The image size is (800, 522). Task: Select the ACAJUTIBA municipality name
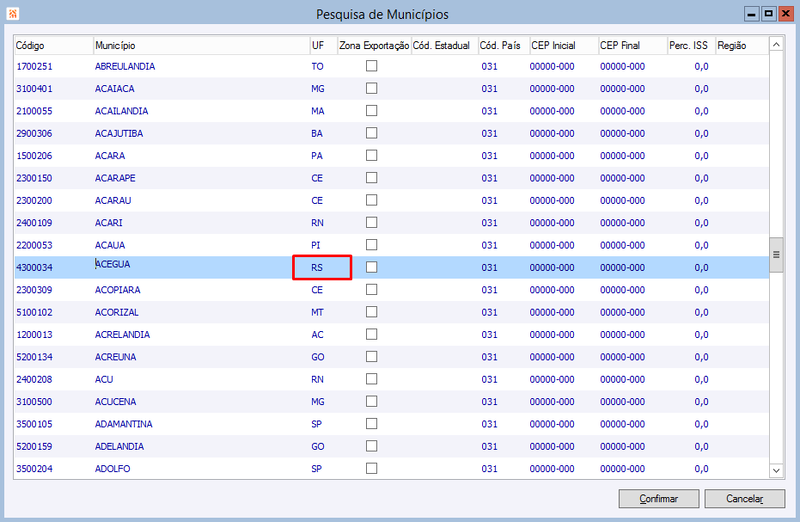[119, 134]
